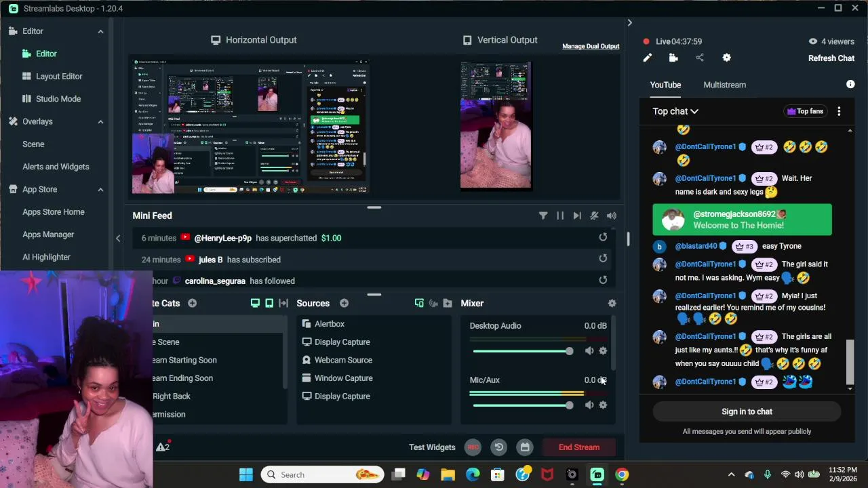Screen dimensions: 868x488
Task: Skip the current Mini Feed alert
Action: point(577,216)
